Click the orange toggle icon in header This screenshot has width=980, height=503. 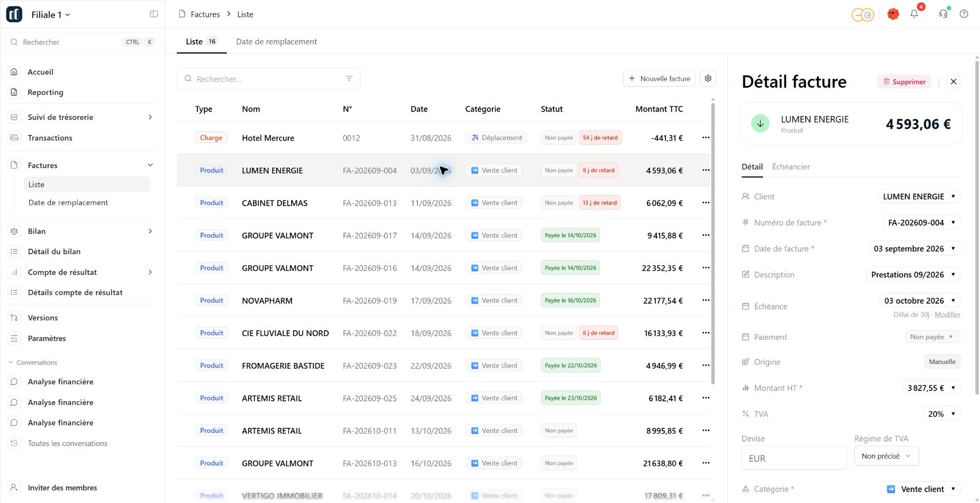click(862, 15)
